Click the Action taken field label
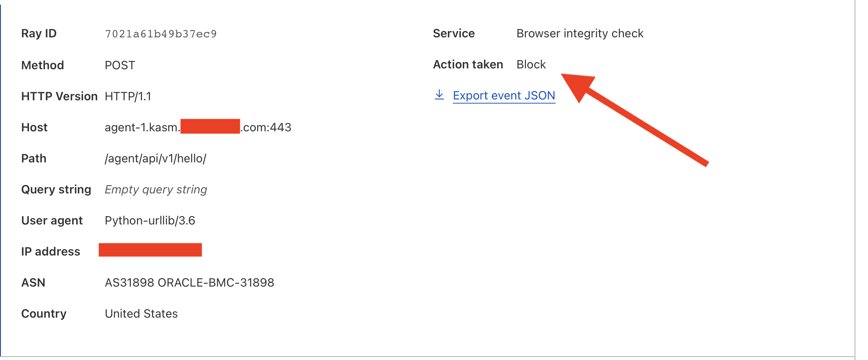The height and width of the screenshot is (360, 868). pyautogui.click(x=468, y=64)
